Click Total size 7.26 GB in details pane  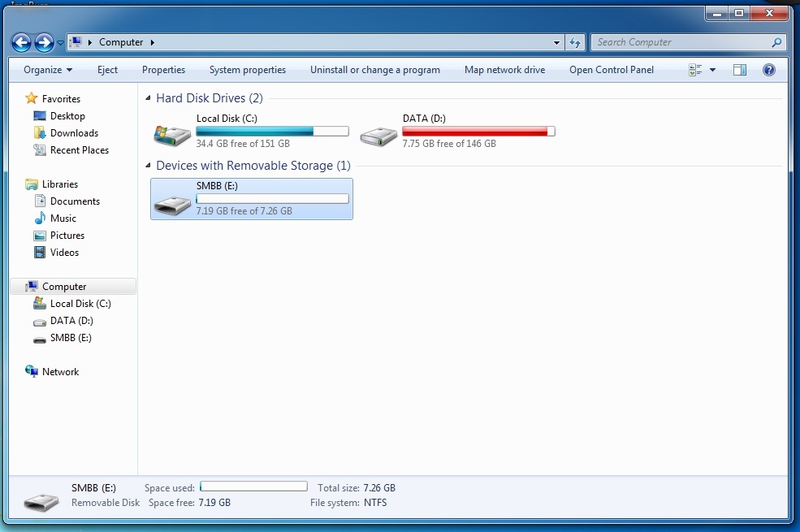379,488
